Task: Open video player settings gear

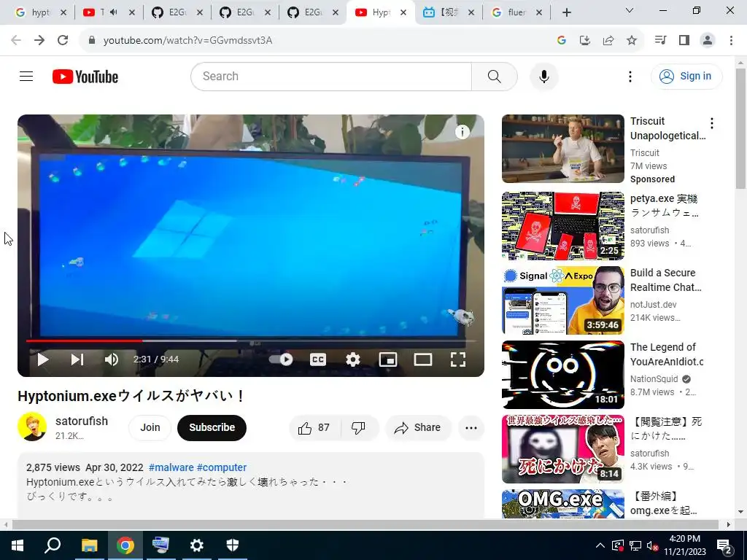Action: click(353, 359)
